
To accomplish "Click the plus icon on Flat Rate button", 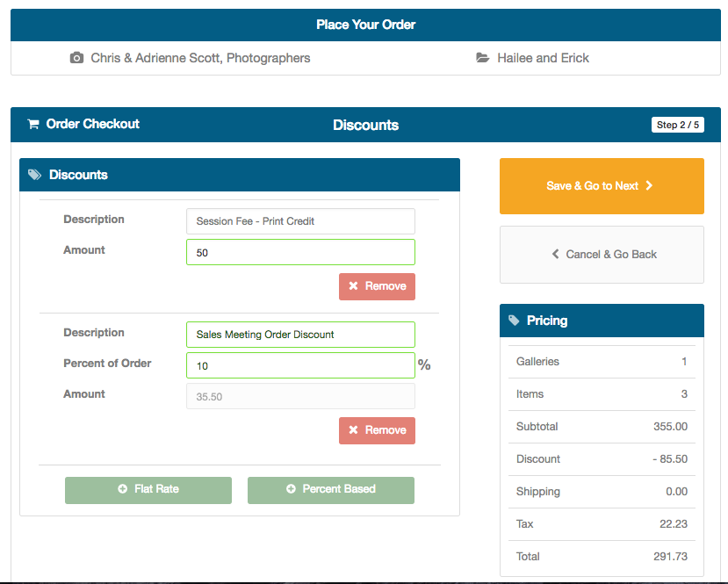I will click(x=123, y=489).
